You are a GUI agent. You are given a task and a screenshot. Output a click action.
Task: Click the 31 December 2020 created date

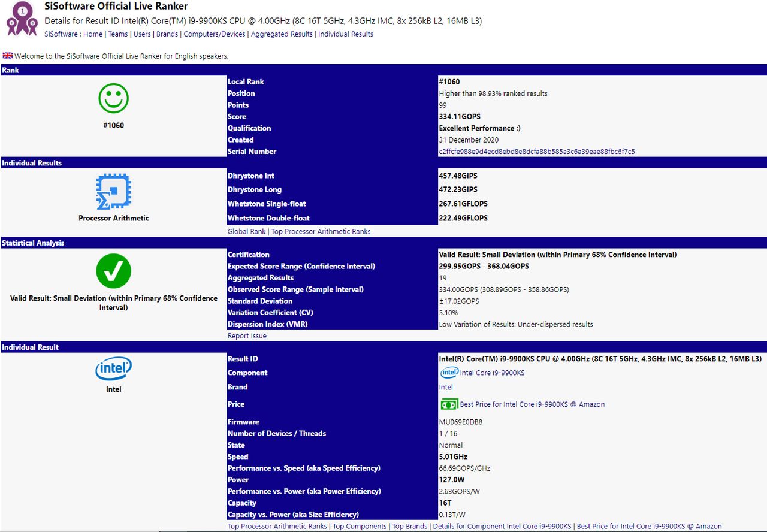point(469,140)
